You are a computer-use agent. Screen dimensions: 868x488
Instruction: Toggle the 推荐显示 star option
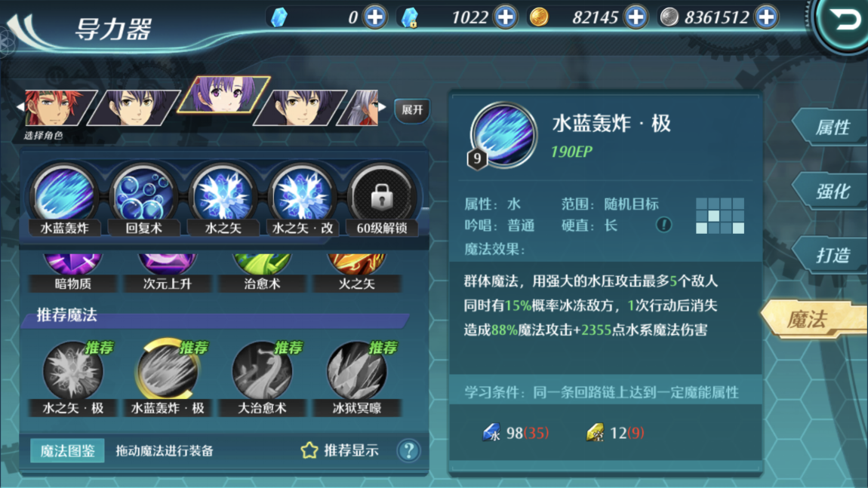click(x=340, y=450)
